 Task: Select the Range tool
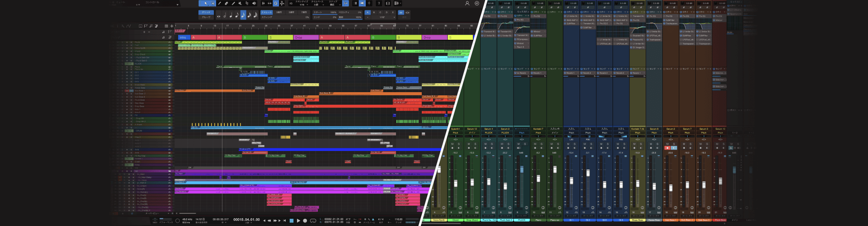(212, 3)
